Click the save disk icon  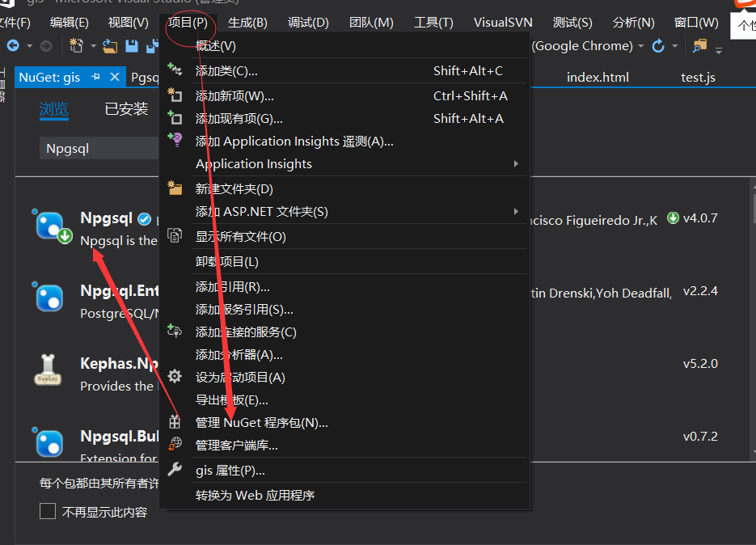coord(132,46)
